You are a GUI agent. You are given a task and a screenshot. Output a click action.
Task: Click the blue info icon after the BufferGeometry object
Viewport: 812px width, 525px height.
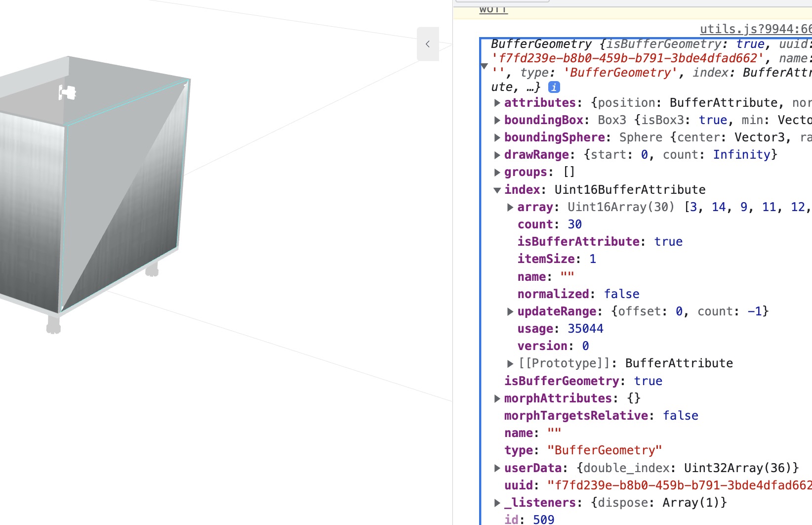click(x=554, y=87)
